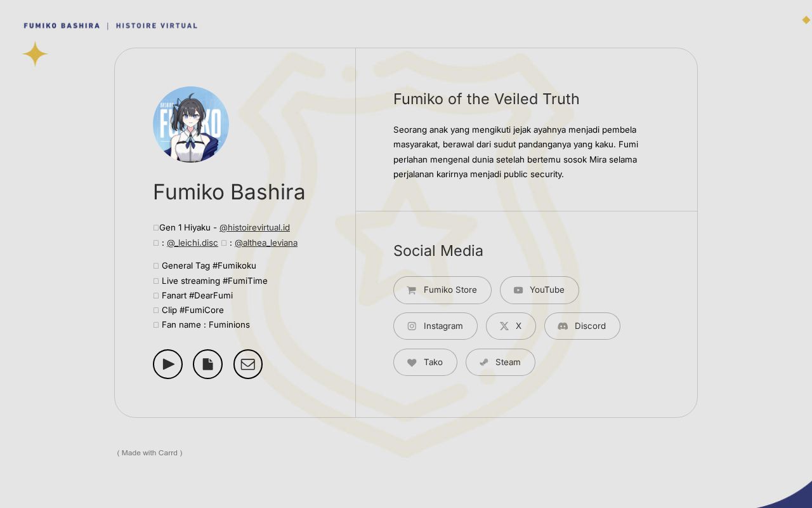Screen dimensions: 812x508
Task: Click the Made with Carrd link
Action: (x=150, y=453)
